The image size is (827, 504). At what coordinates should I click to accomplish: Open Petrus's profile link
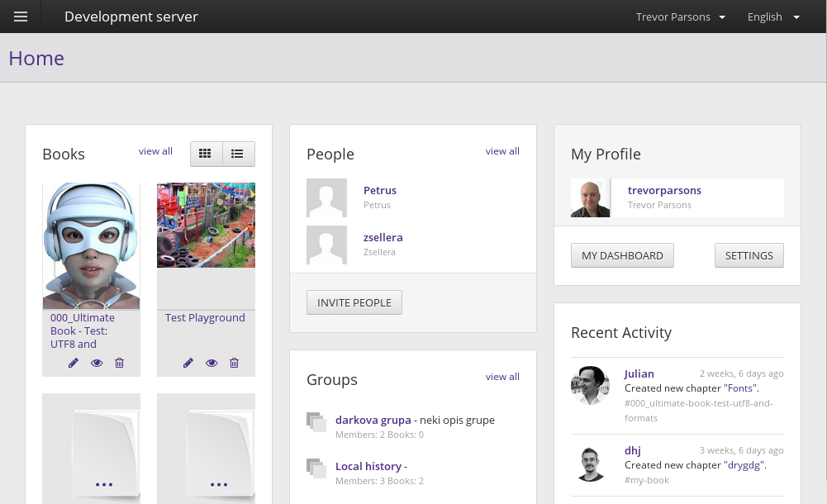click(x=380, y=190)
